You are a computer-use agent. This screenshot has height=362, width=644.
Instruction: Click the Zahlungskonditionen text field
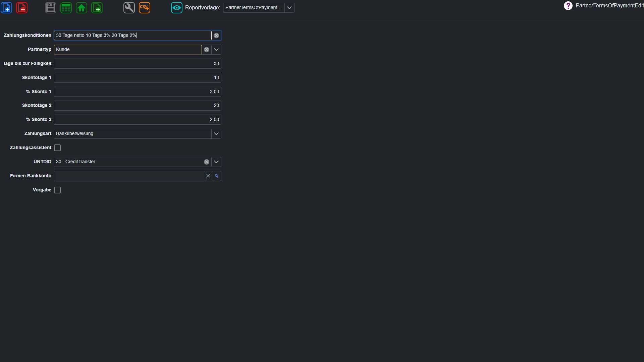[133, 36]
